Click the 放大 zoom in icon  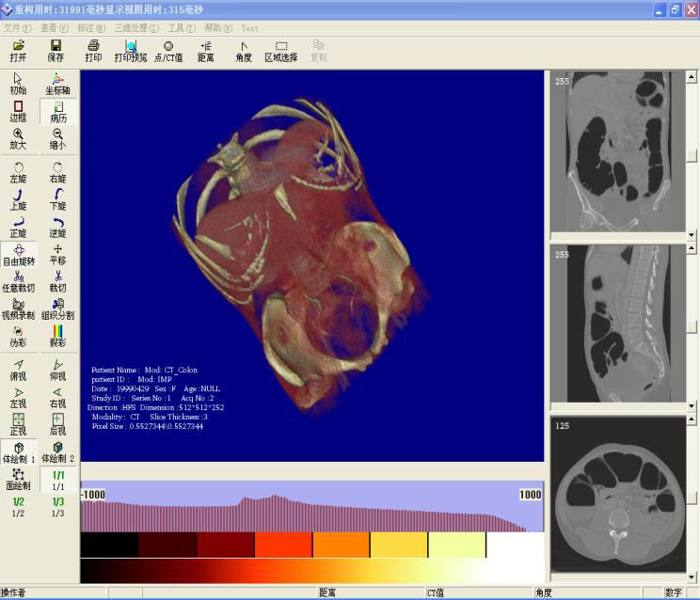18,139
